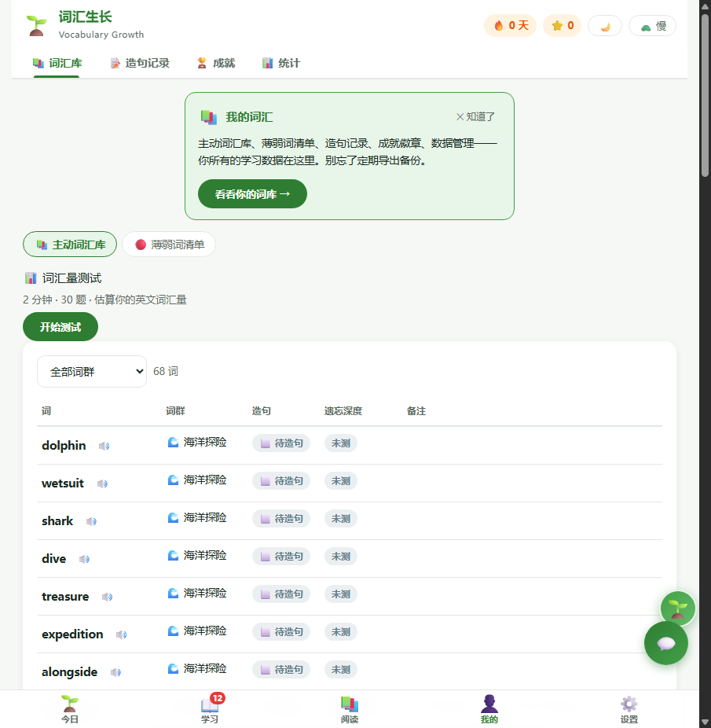Click the word shark

57,521
